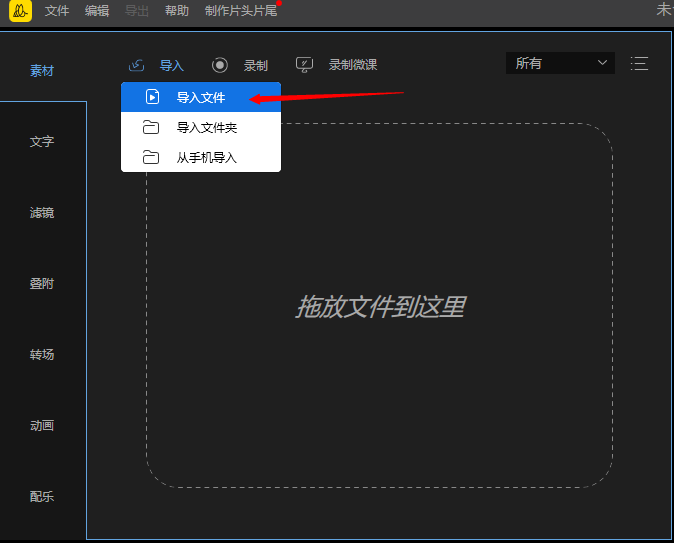This screenshot has width=674, height=543.
Task: Click the round record icon
Action: (220, 65)
